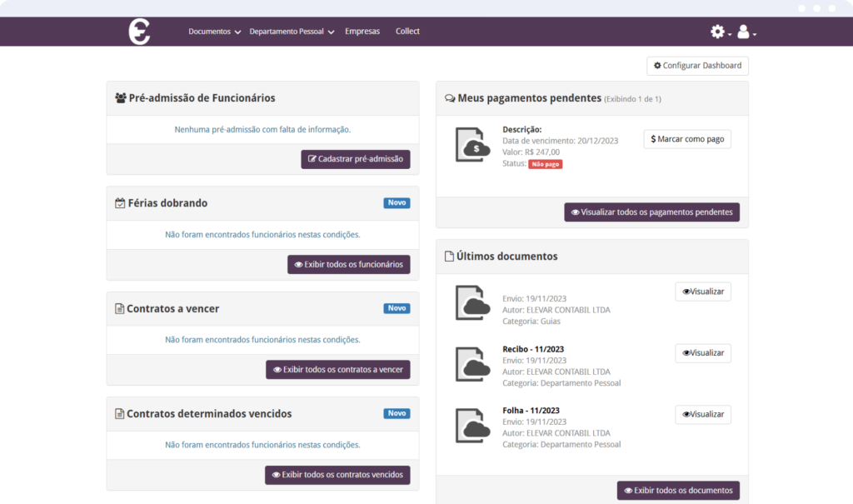Click the Não pago status badge
Screen dimensions: 853x504
click(545, 164)
